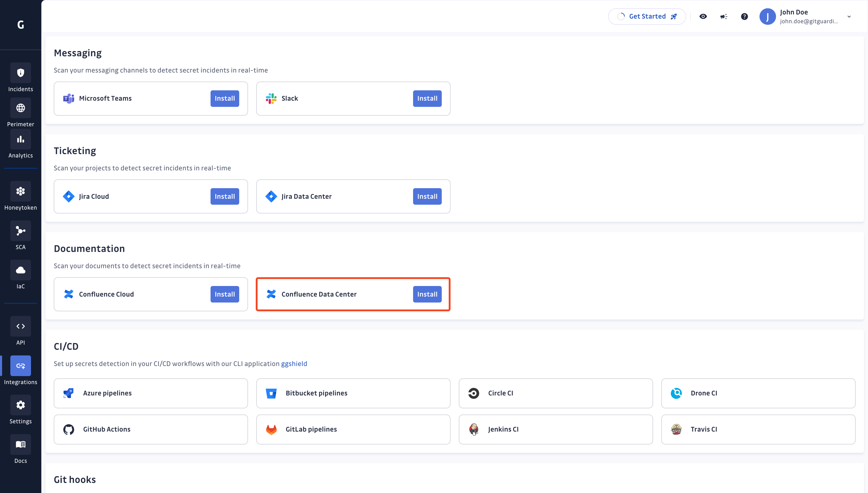868x493 pixels.
Task: Click the Jira Data Center logo icon
Action: coord(271,196)
